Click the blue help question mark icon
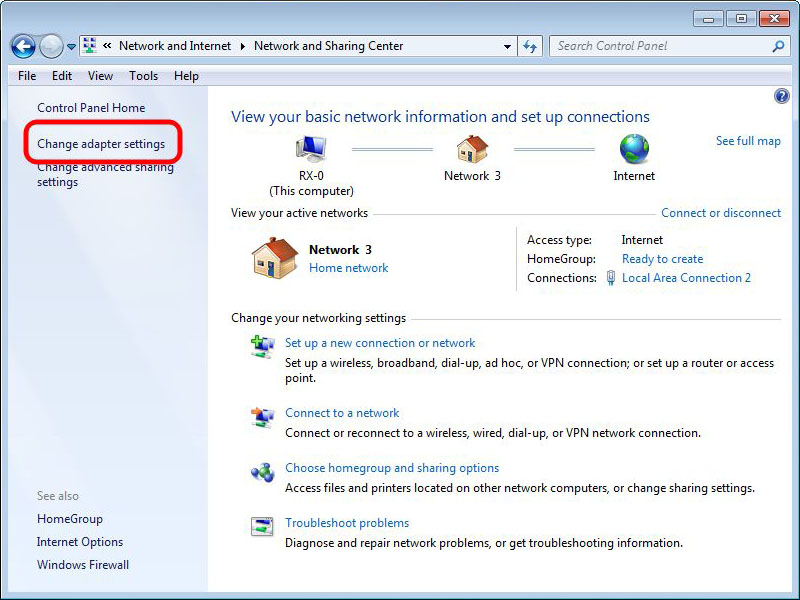The width and height of the screenshot is (800, 600). [782, 96]
